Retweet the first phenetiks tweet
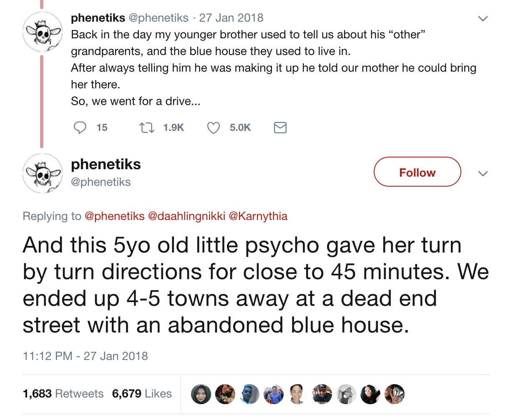Image resolution: width=513 pixels, height=420 pixels. point(146,127)
